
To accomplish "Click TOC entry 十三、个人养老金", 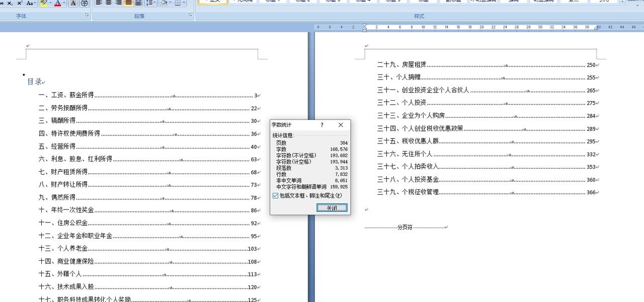I will (x=149, y=249).
